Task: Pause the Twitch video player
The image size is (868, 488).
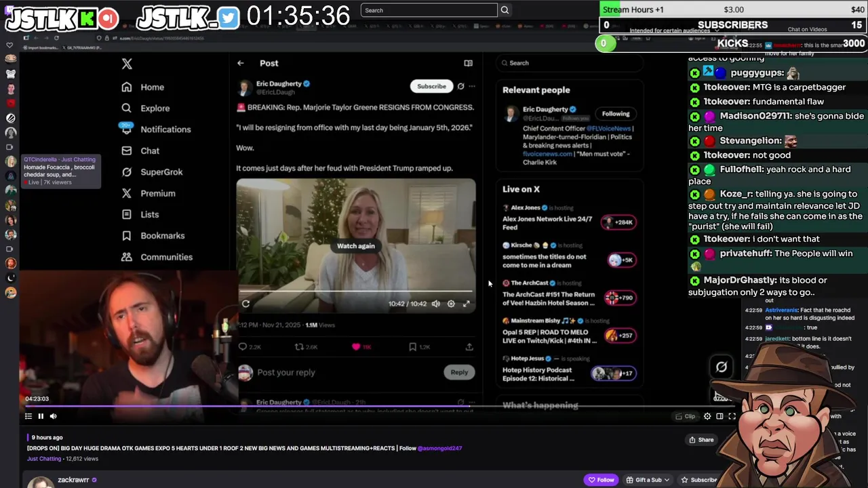Action: click(x=41, y=416)
